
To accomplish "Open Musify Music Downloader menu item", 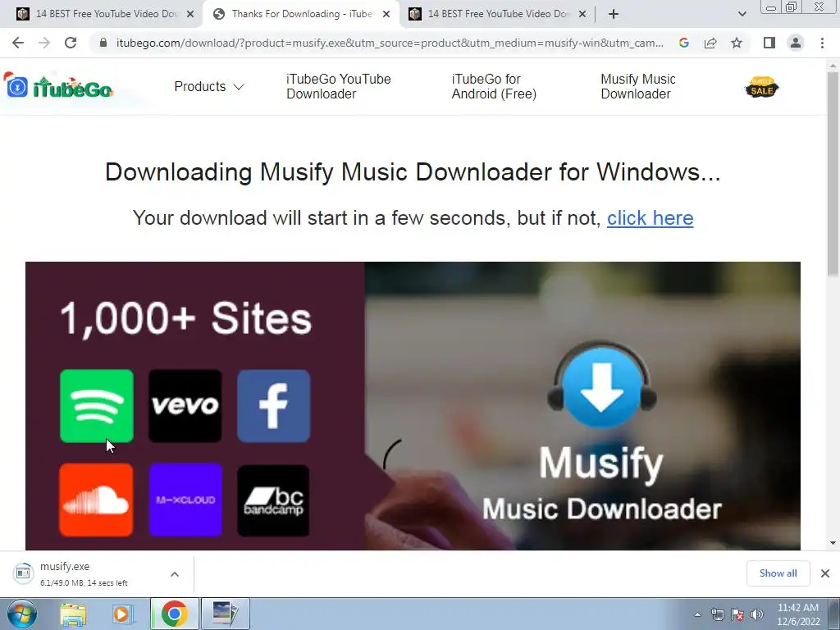I will tap(638, 86).
